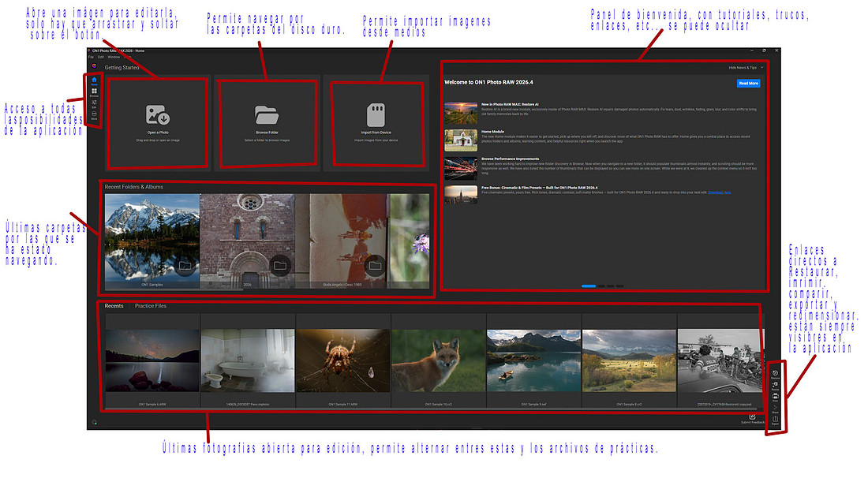Open the ON1 Samples recent folder
This screenshot has height=478, width=868.
[152, 241]
